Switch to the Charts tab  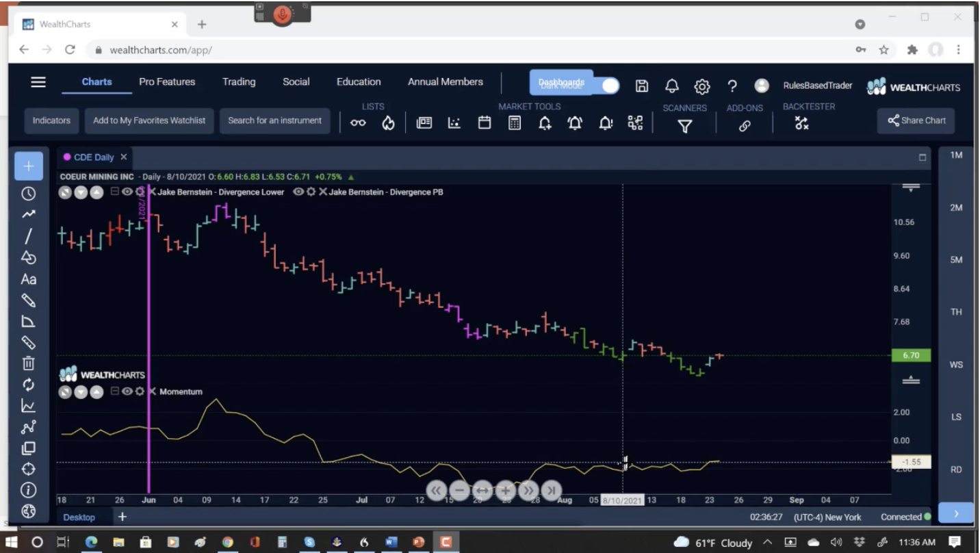(x=96, y=82)
